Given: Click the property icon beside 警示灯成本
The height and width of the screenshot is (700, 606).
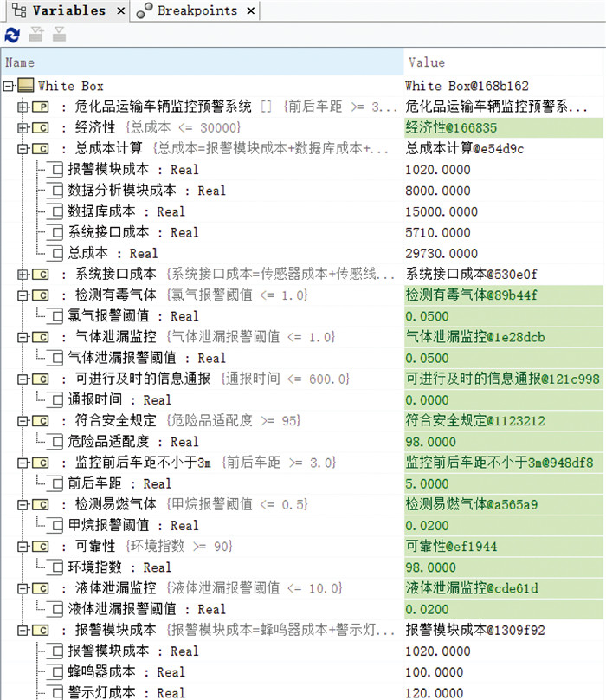Looking at the screenshot, I should point(55,693).
